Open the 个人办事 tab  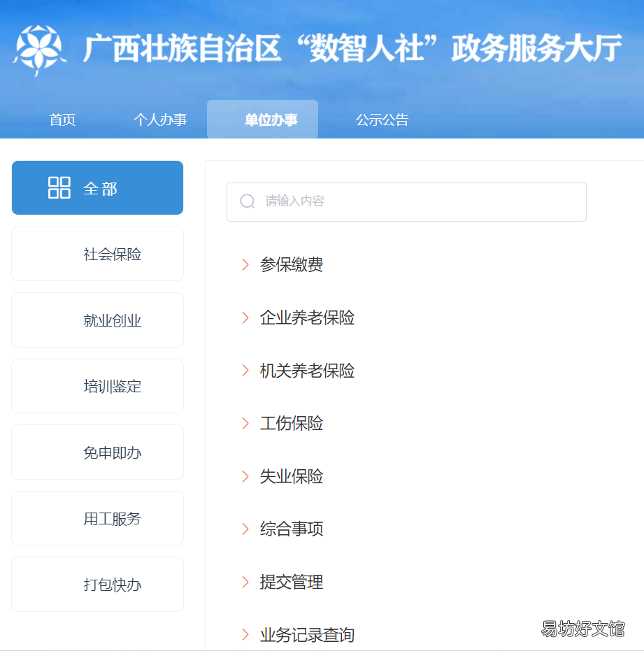(x=160, y=120)
